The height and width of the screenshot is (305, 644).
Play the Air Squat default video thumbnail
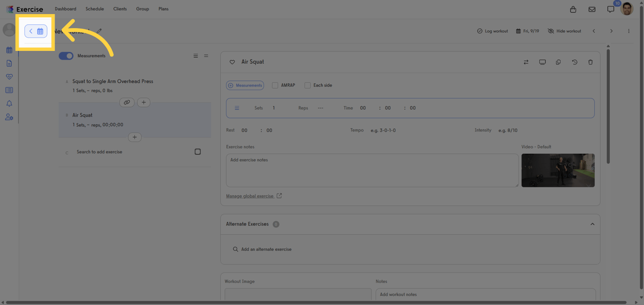click(558, 170)
